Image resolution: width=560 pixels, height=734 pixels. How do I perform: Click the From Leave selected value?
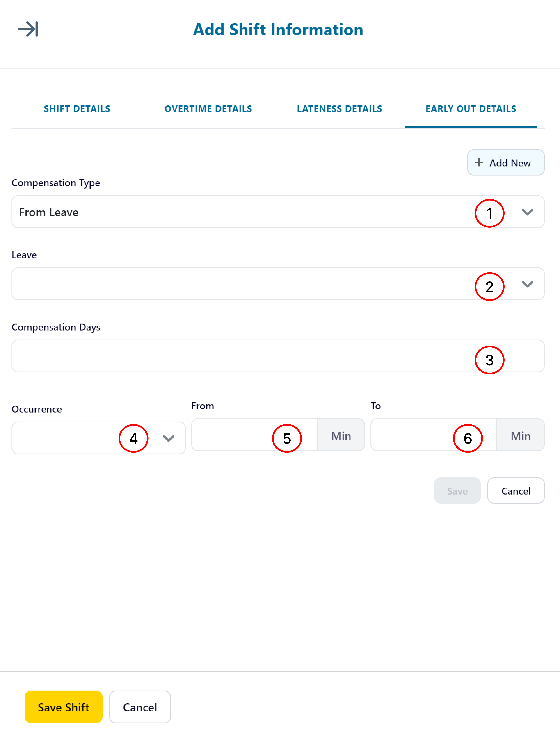[49, 212]
